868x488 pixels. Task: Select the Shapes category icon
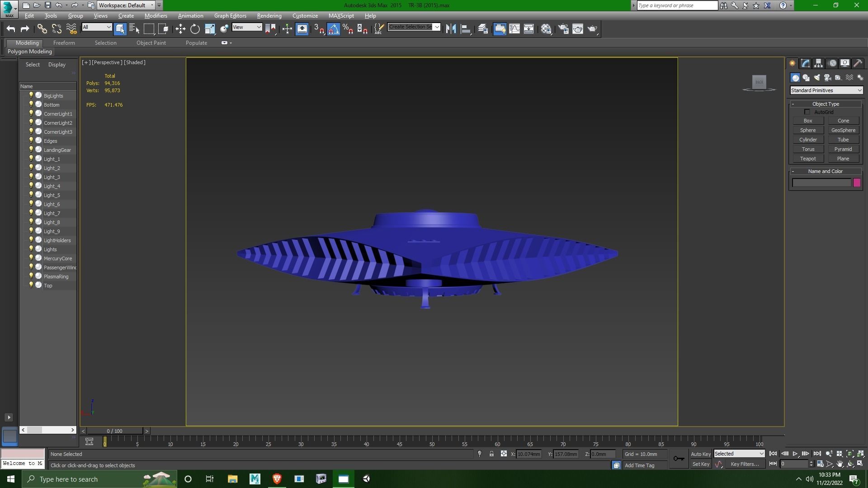(x=806, y=78)
